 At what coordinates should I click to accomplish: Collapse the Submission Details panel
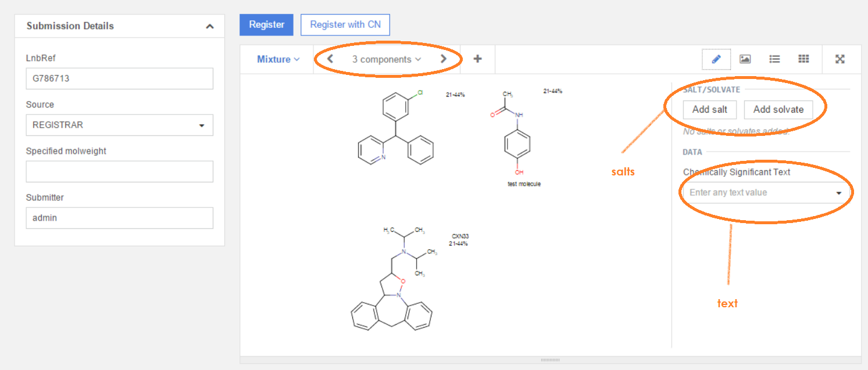(210, 26)
